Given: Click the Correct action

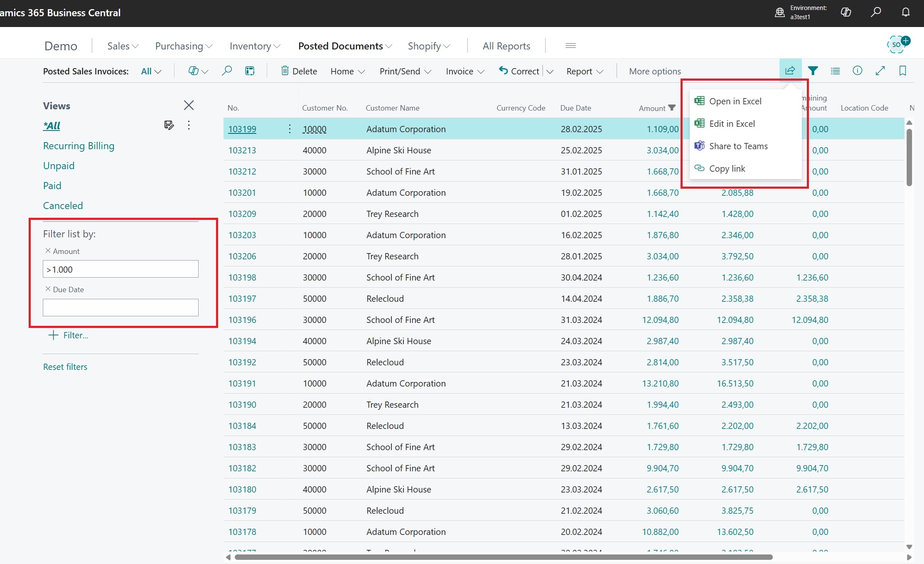Looking at the screenshot, I should [519, 71].
